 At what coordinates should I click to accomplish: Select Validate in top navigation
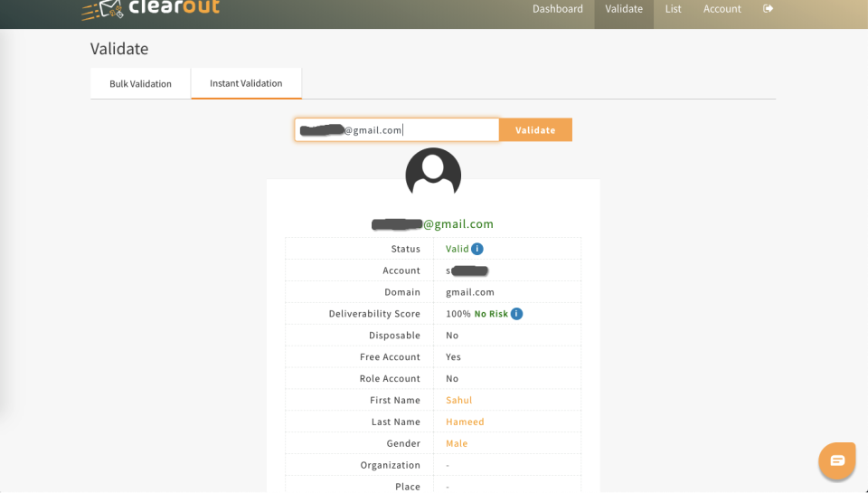(x=624, y=9)
